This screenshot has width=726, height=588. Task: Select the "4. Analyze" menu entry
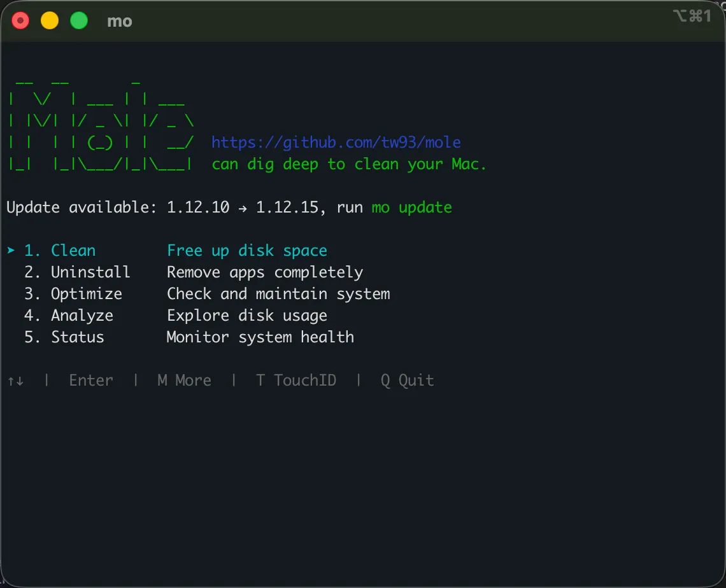click(x=69, y=316)
